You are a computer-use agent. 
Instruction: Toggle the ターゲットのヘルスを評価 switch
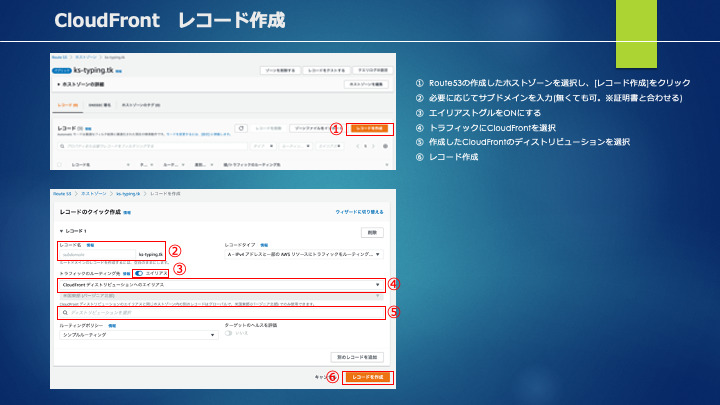228,333
